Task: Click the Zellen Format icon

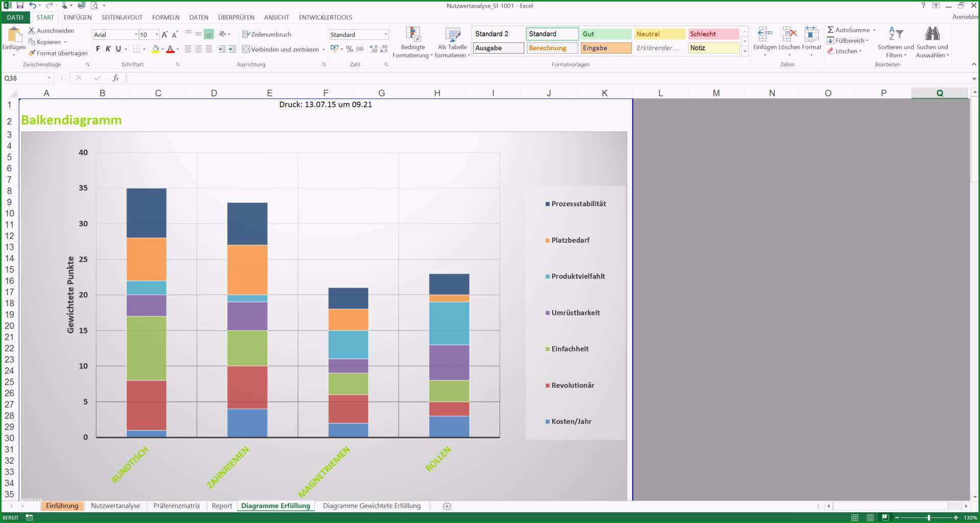Action: pos(812,35)
